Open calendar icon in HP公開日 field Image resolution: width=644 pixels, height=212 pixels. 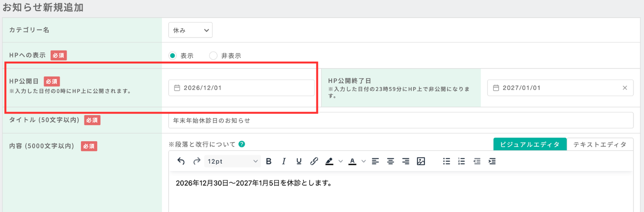click(177, 88)
